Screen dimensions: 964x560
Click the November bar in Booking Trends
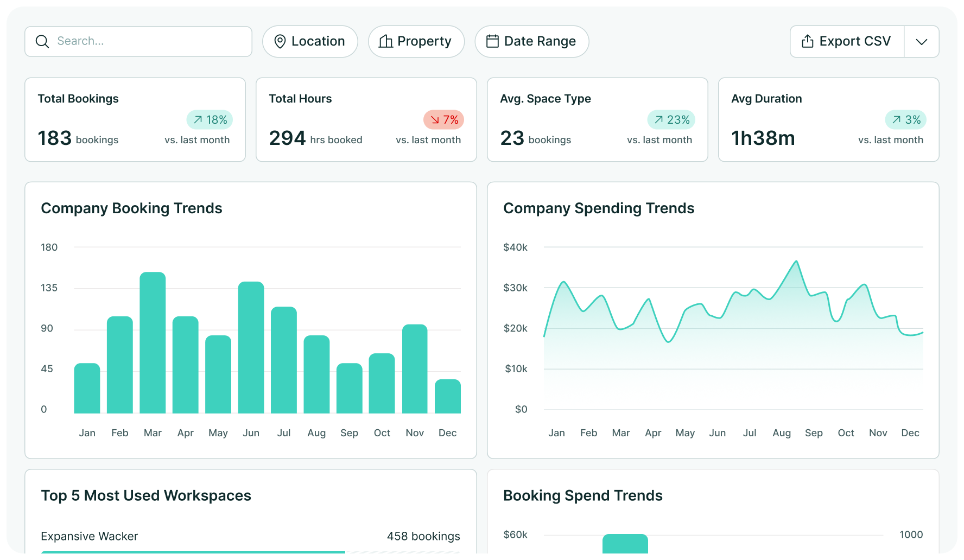[x=415, y=369]
